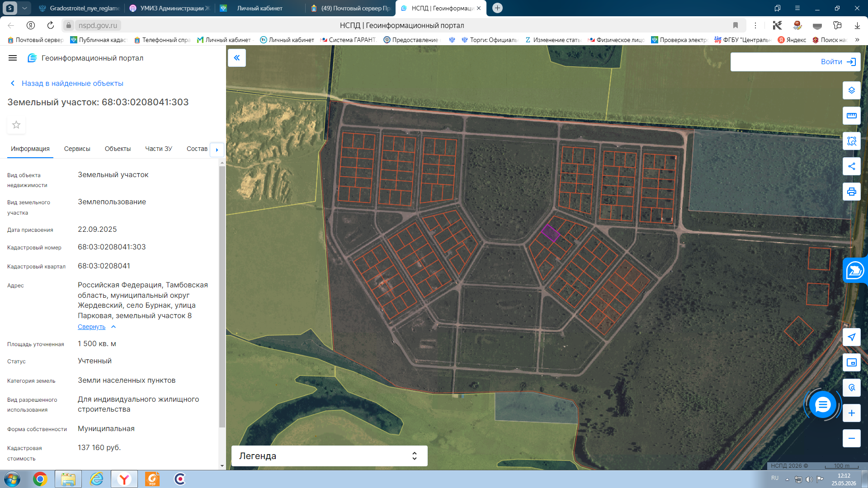Screen dimensions: 868x488
Task: Switch to the Объекты tab
Action: coord(118,149)
